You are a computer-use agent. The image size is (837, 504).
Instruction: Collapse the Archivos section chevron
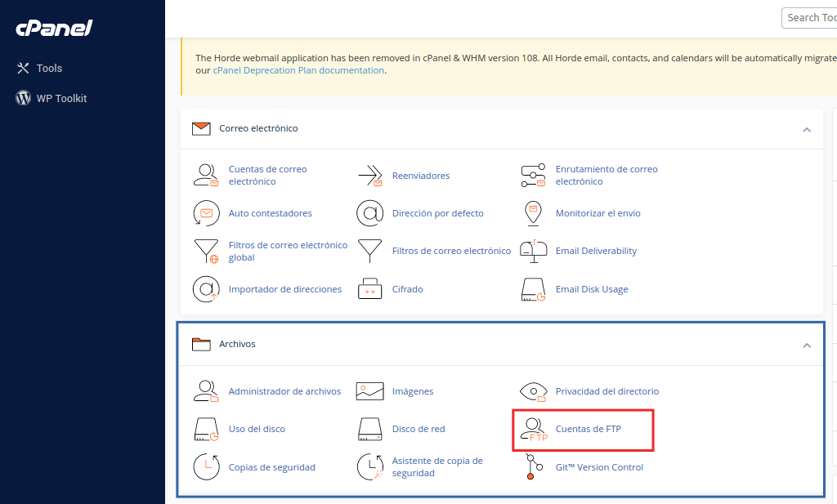coord(807,346)
